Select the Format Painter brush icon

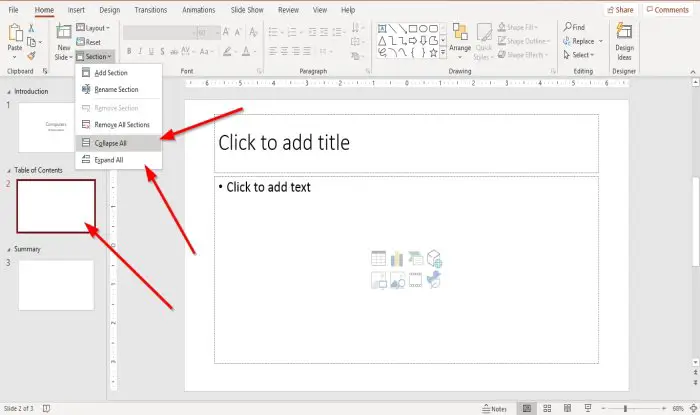[x=31, y=56]
